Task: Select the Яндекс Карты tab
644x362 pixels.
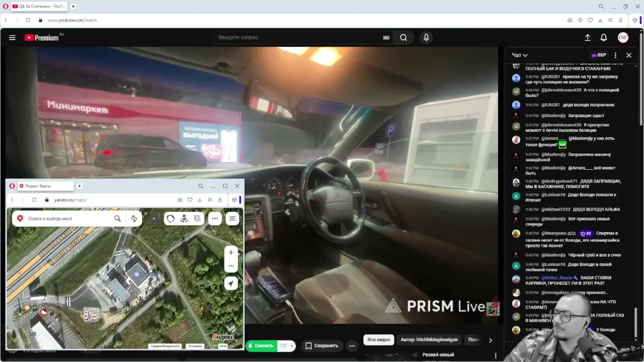Action: 45,186
